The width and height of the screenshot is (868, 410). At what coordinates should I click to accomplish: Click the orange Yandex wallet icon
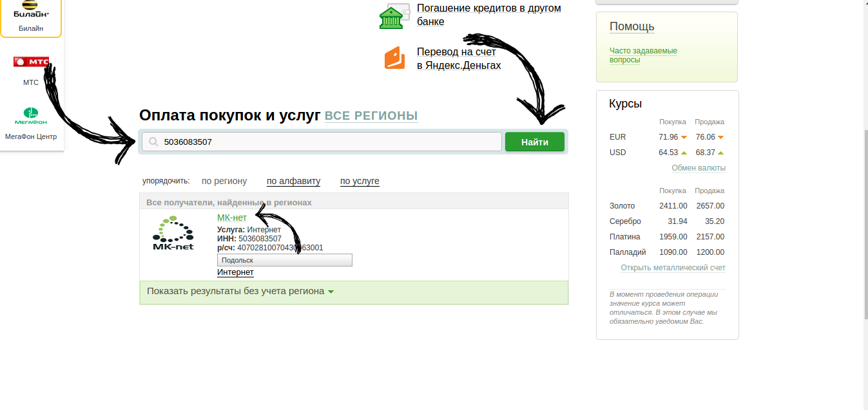(x=394, y=58)
